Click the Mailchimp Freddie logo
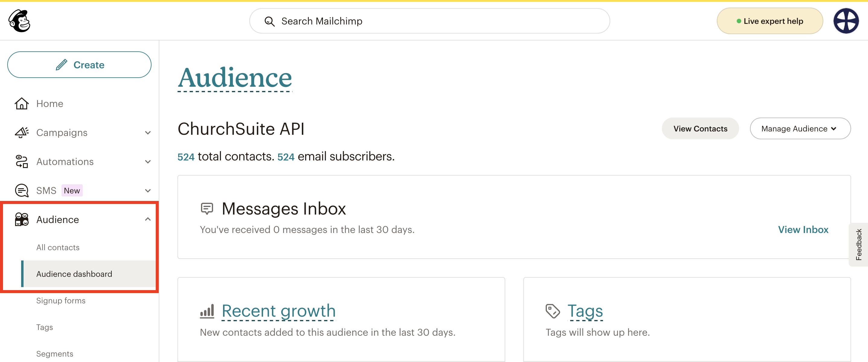Image resolution: width=868 pixels, height=362 pixels. tap(20, 21)
